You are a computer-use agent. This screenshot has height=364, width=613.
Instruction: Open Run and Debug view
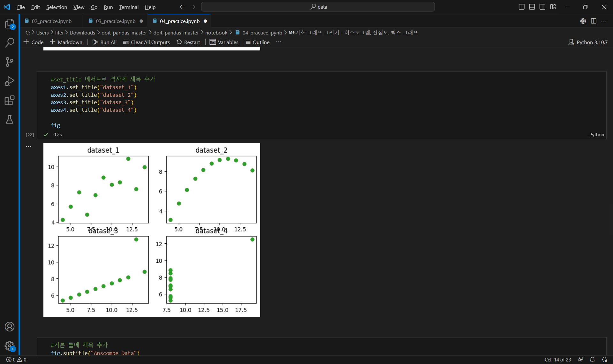click(x=10, y=81)
